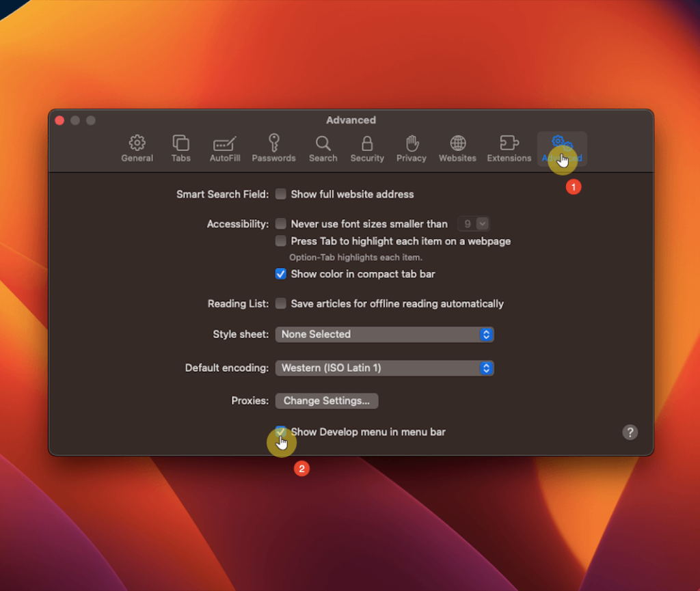Show Websites preferences
Screen dimensions: 700x591
pyautogui.click(x=457, y=148)
